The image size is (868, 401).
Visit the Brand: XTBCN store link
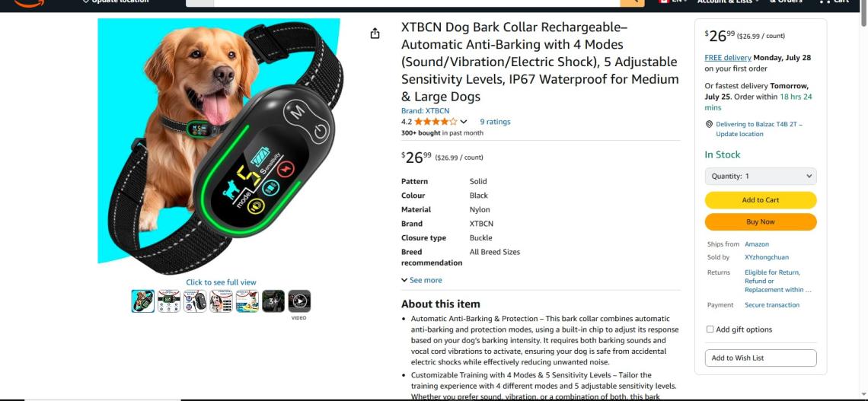tap(425, 110)
